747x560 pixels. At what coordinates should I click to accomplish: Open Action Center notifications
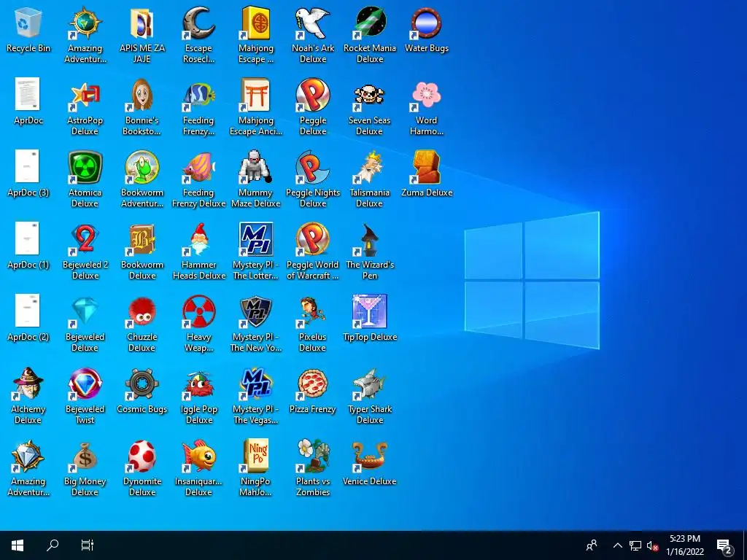coord(724,545)
